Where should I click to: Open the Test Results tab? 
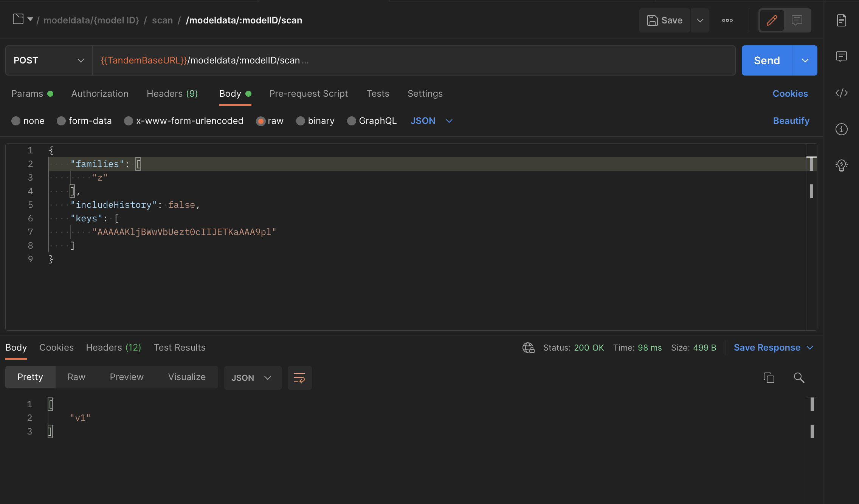pos(180,348)
